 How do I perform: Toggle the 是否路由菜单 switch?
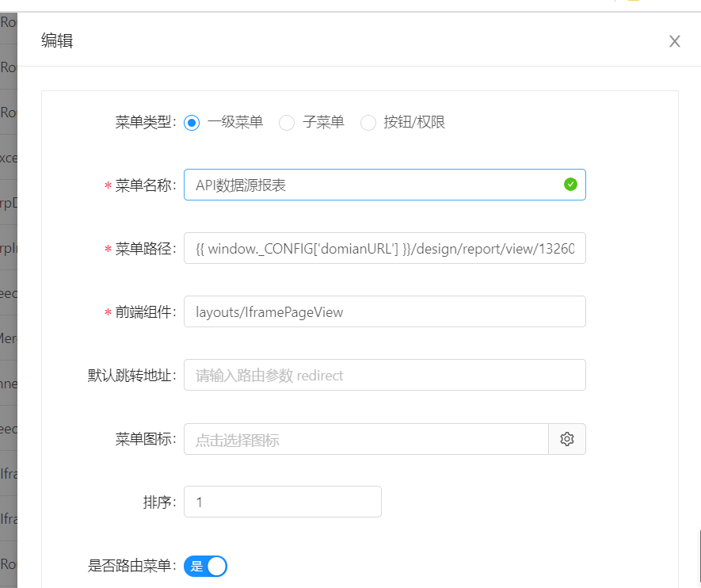click(205, 566)
